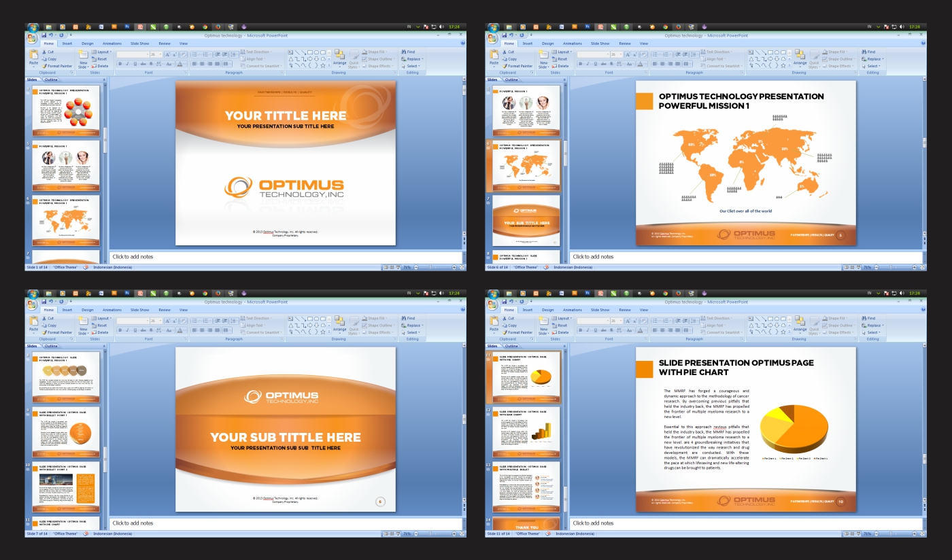
Task: Pick rectangle shape in Slide 11 of 14 window
Action: [x=770, y=318]
